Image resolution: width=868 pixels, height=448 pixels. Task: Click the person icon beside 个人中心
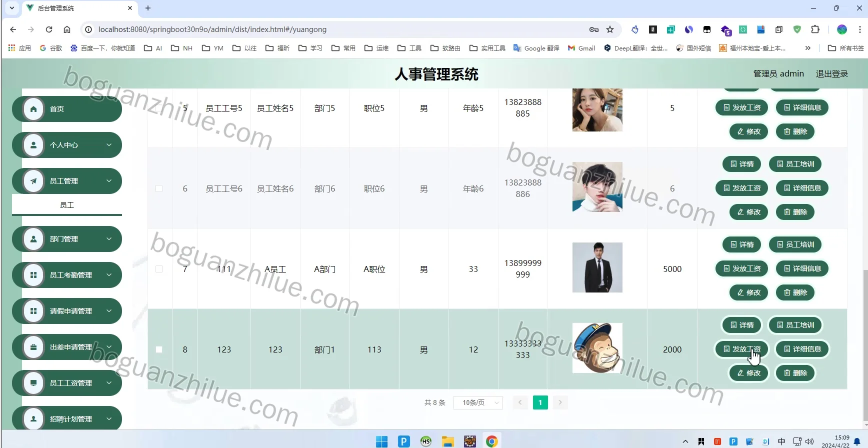pyautogui.click(x=33, y=145)
